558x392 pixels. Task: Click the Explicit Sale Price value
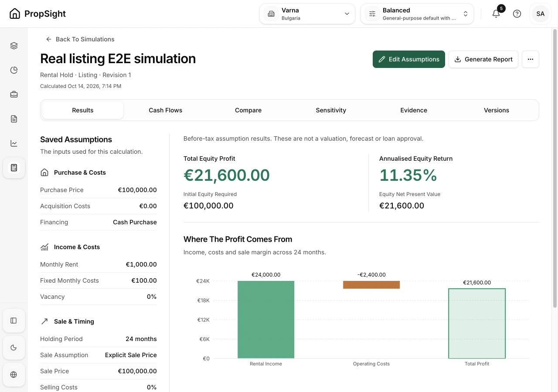click(x=131, y=355)
